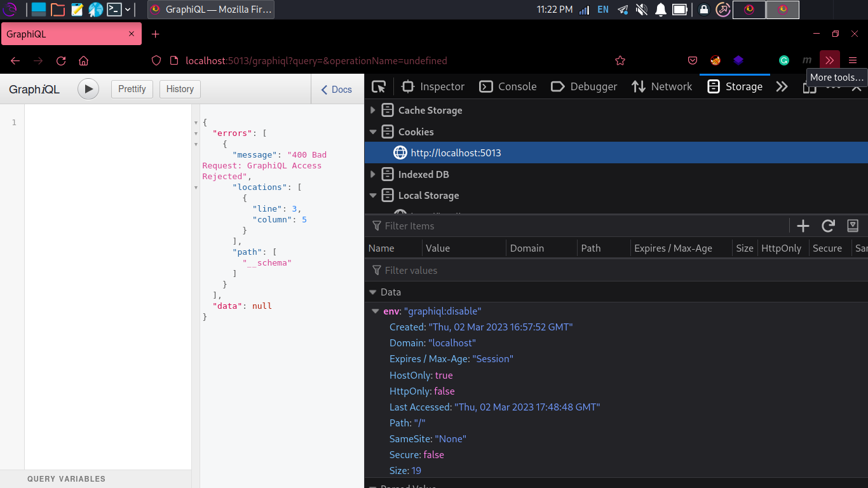Go to the browser home page
This screenshot has height=488, width=868.
click(x=83, y=61)
